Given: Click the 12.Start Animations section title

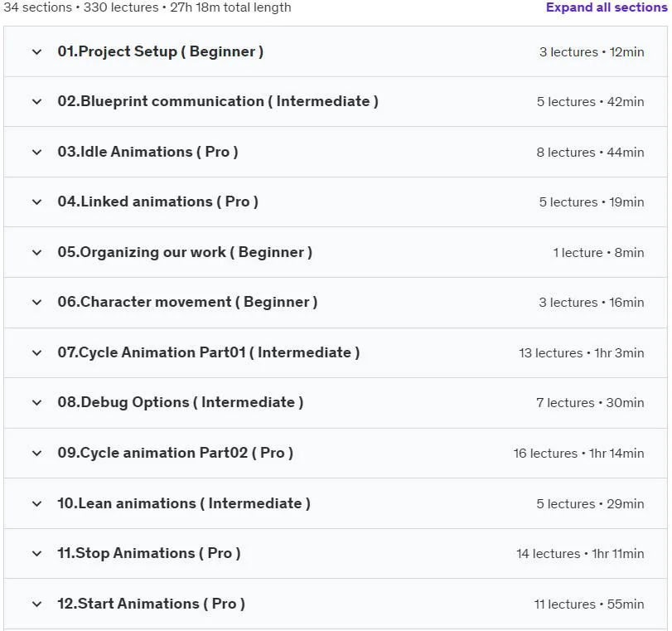Looking at the screenshot, I should point(152,604).
